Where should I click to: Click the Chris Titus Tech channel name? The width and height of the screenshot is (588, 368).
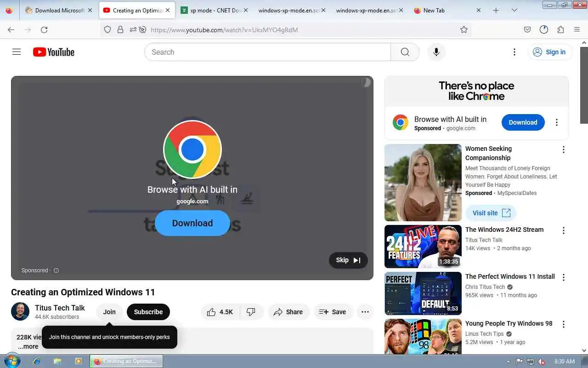tap(485, 287)
